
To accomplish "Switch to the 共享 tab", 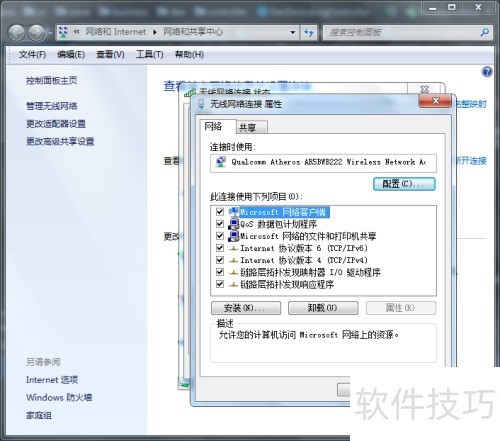I will 251,127.
